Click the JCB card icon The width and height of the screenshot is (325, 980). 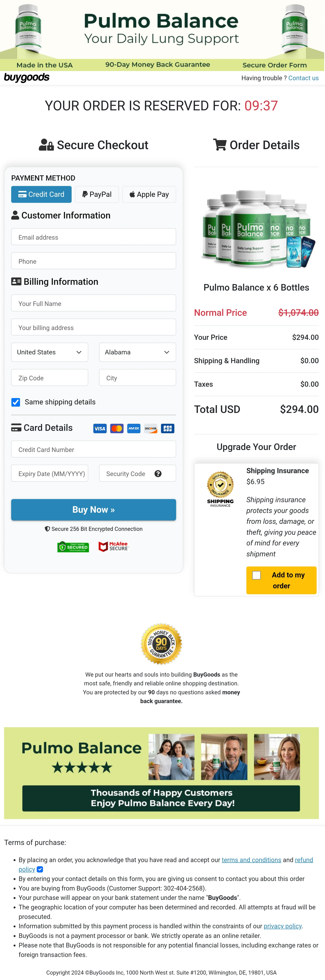pyautogui.click(x=167, y=428)
